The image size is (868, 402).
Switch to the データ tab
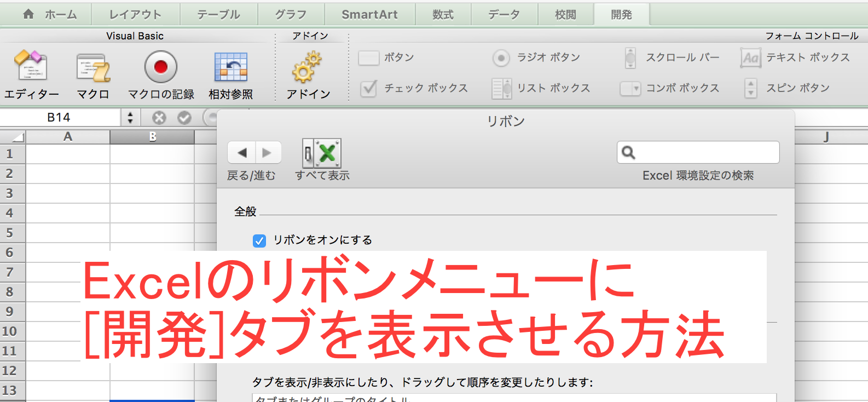(x=504, y=15)
